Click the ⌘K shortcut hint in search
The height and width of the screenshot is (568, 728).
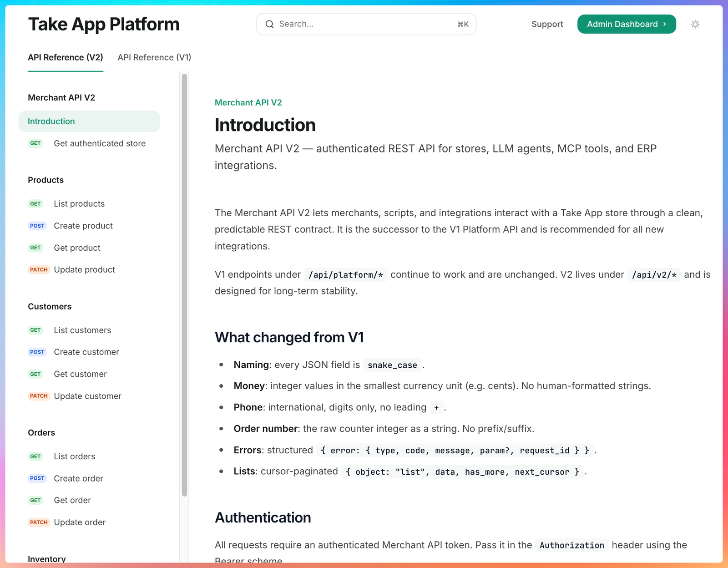[463, 24]
